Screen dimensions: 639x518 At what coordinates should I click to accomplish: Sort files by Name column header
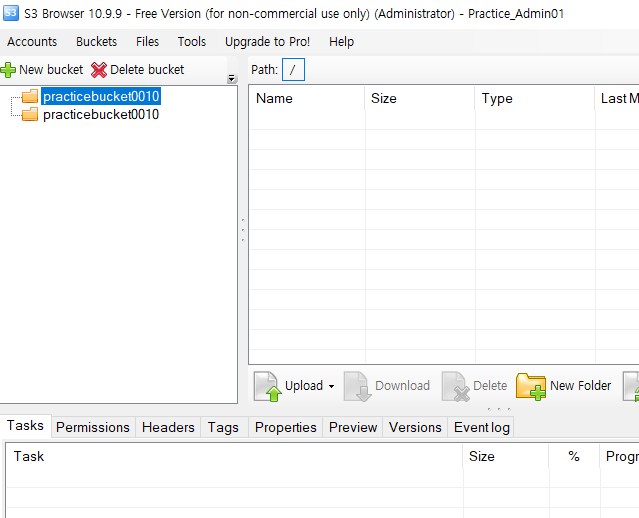307,98
